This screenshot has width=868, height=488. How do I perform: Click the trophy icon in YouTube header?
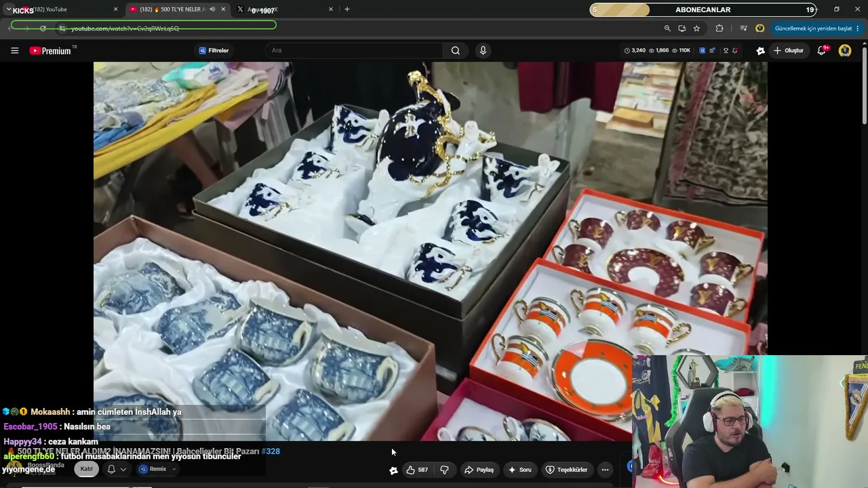[x=726, y=51]
